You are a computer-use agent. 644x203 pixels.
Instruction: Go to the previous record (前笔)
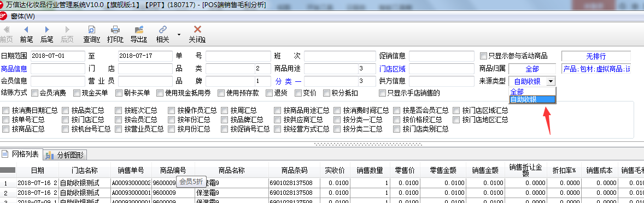(26, 34)
